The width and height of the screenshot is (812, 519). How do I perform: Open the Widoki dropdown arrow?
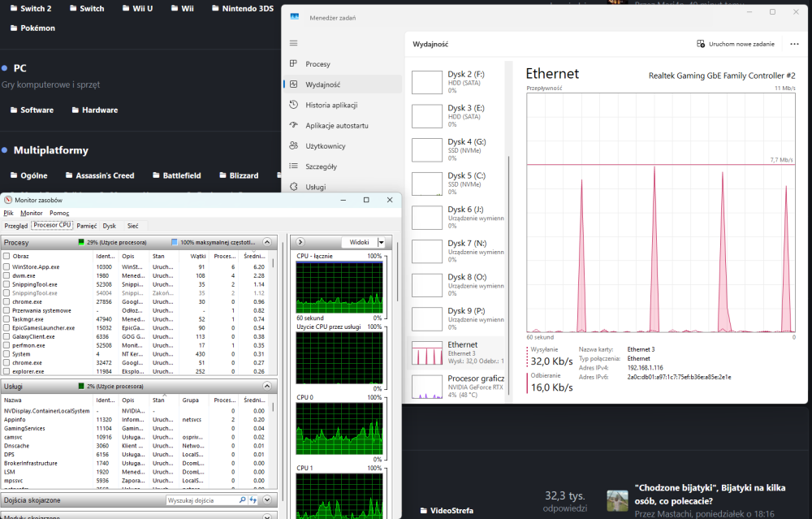pyautogui.click(x=380, y=242)
